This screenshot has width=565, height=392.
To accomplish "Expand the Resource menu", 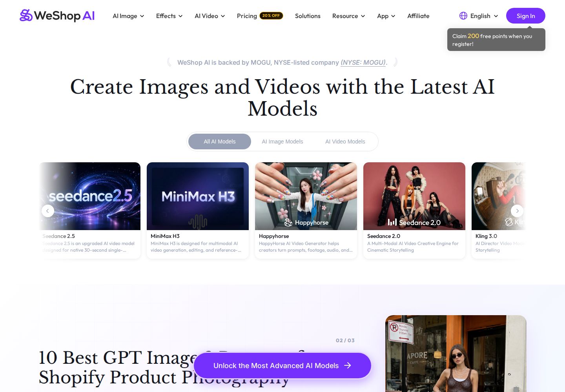I will click(x=348, y=16).
